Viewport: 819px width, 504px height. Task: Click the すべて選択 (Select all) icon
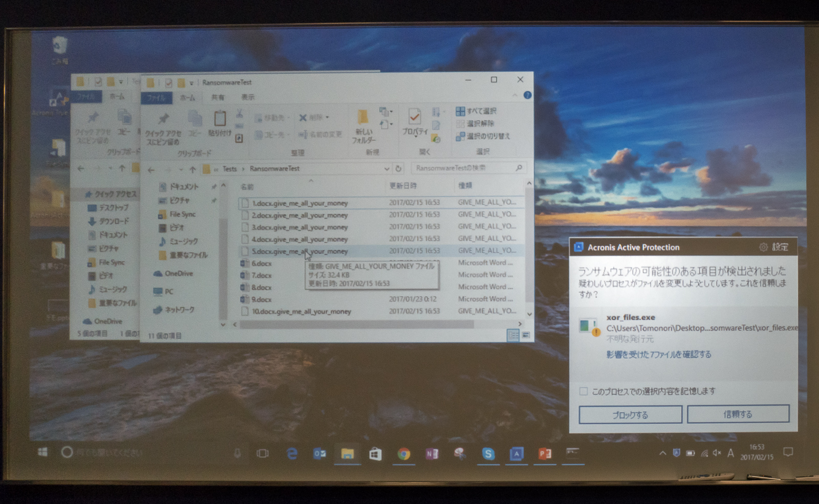pyautogui.click(x=460, y=111)
